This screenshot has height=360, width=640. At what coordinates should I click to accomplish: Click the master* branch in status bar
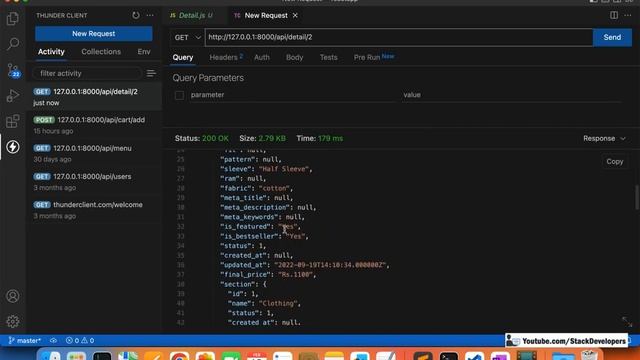(x=24, y=340)
